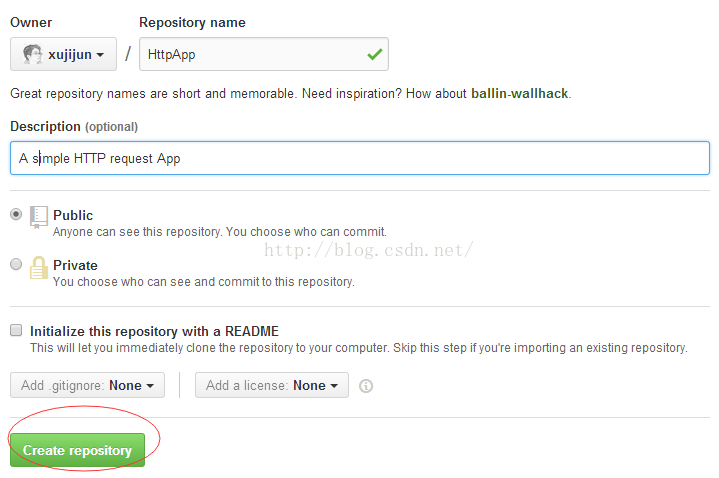Screen dimensions: 719x478
Task: Click the Private repository lock icon
Action: point(39,267)
